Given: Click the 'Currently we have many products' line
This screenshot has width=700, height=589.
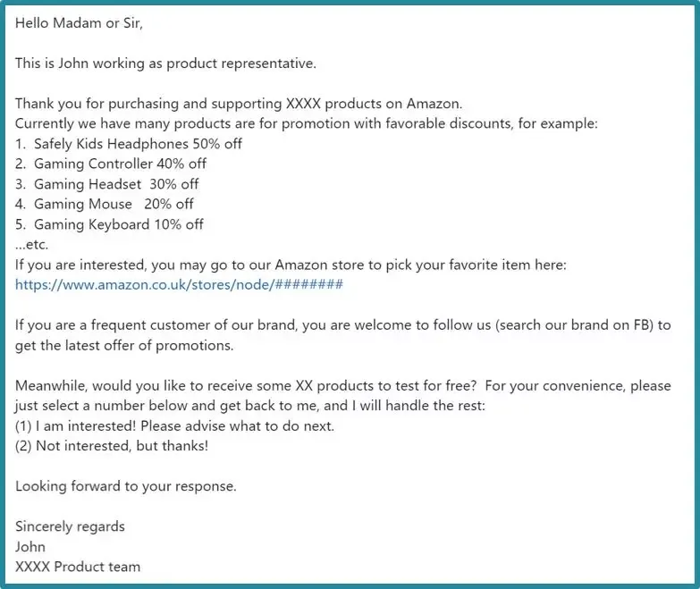Looking at the screenshot, I should click(x=307, y=123).
